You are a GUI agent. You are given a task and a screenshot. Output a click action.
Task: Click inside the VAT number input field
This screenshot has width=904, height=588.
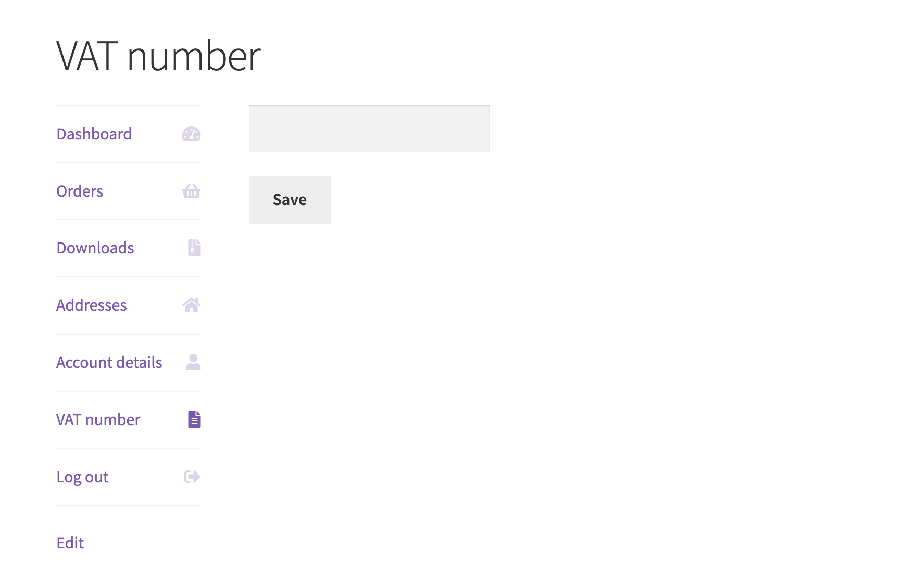click(369, 129)
